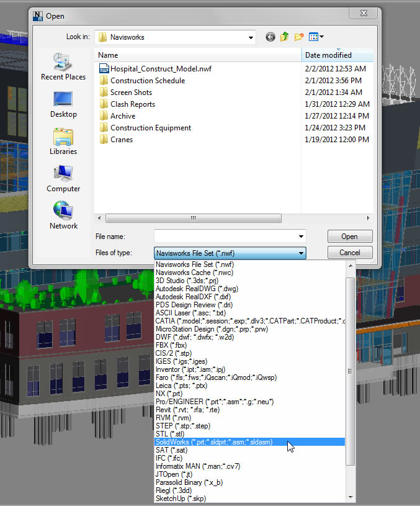Open the View Menu icon

(313, 37)
